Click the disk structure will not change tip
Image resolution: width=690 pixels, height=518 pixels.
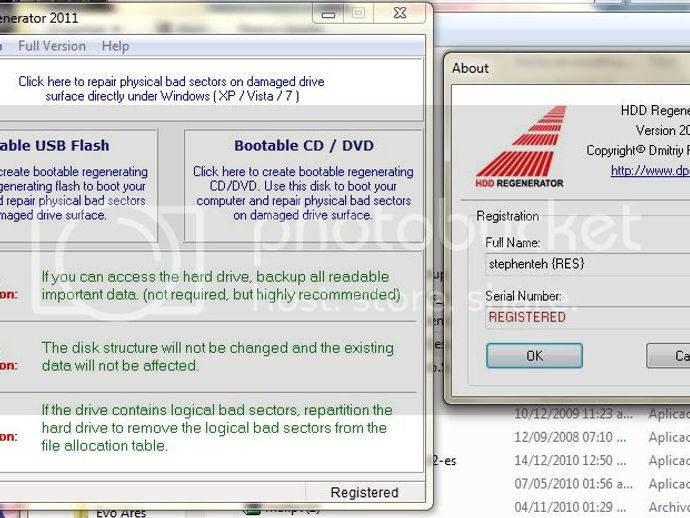click(218, 356)
